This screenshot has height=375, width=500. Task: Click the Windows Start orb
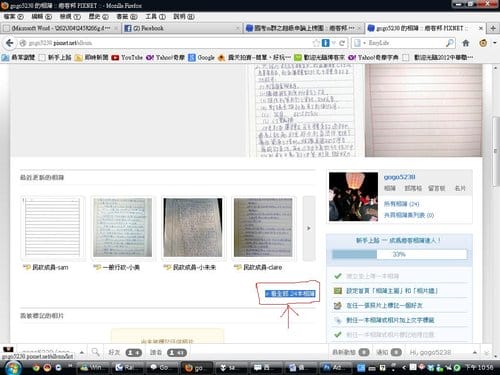12,368
